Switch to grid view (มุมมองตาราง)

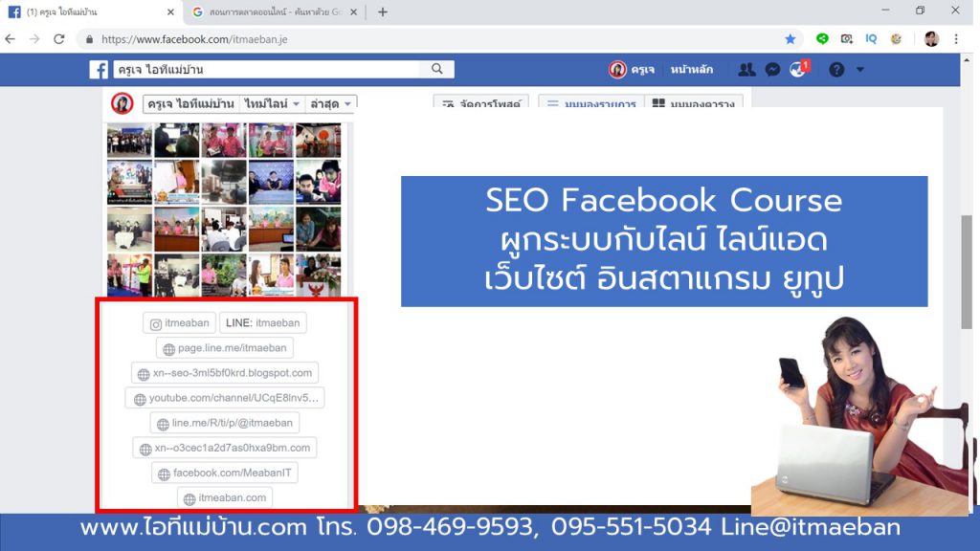point(692,102)
